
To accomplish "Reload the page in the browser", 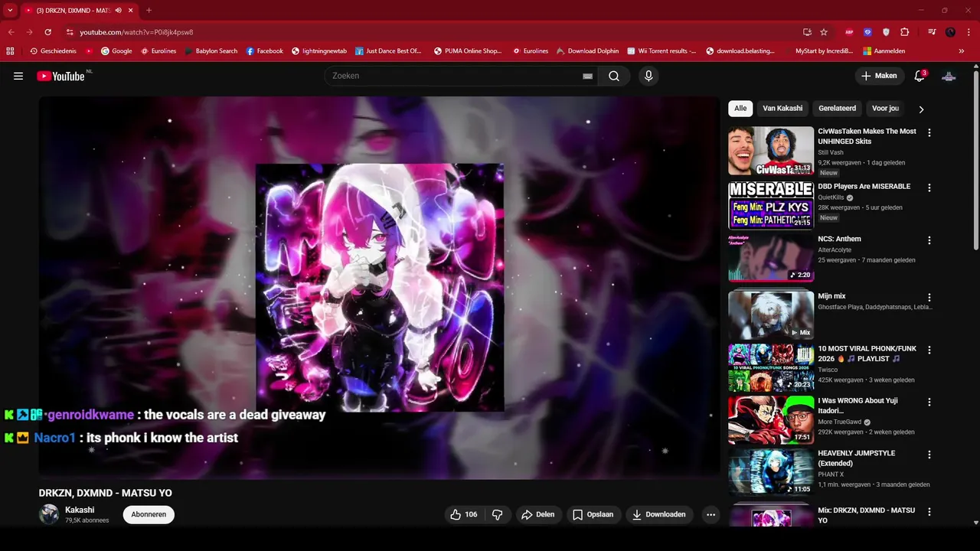I will pyautogui.click(x=47, y=32).
